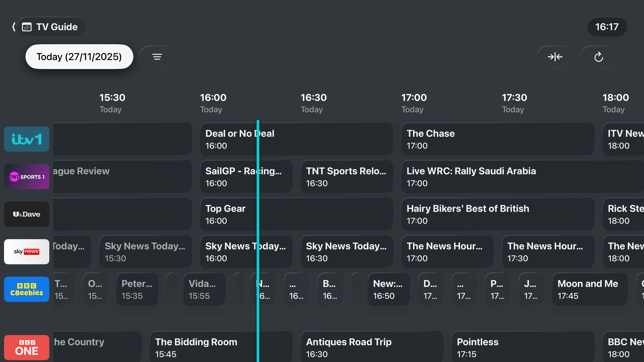This screenshot has height=362, width=644.
Task: Select the CBeebies channel logo
Action: click(26, 289)
